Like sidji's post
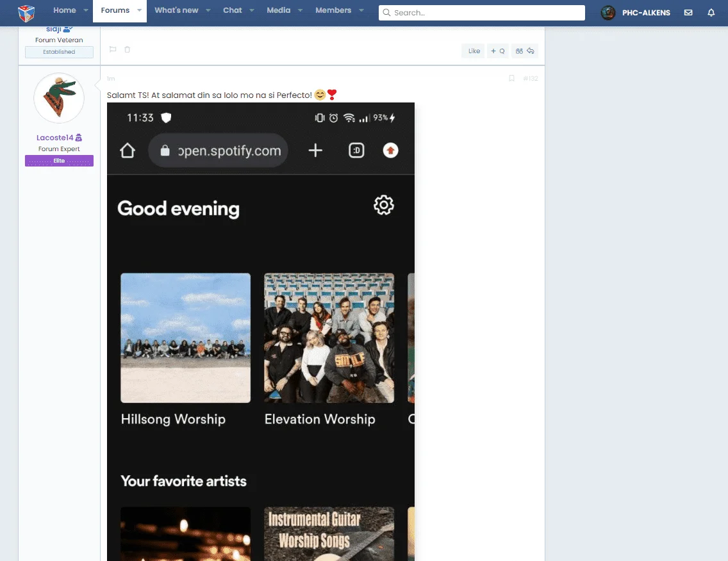The image size is (728, 561). click(474, 51)
